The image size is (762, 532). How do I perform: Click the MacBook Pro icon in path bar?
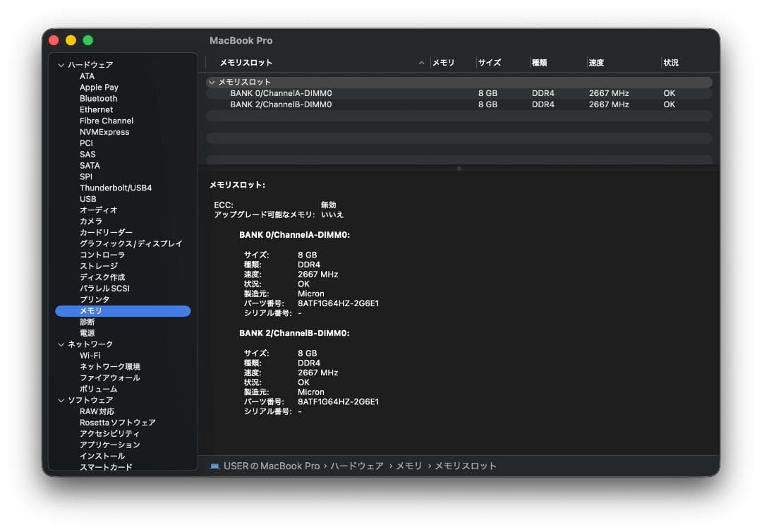click(x=214, y=466)
